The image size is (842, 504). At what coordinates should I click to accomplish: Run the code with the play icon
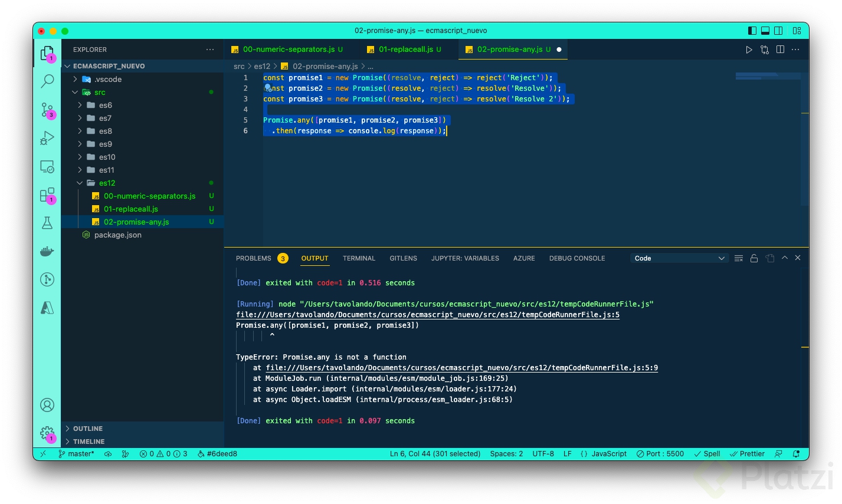[x=749, y=50]
